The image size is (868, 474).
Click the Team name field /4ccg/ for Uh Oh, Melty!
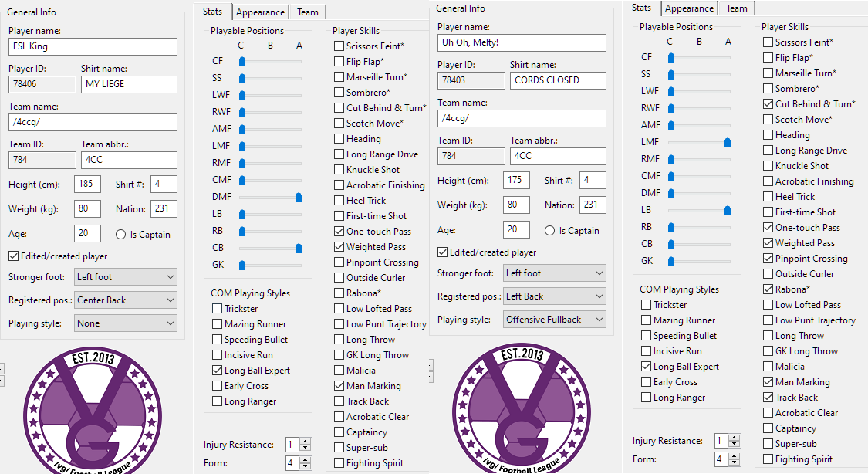(x=522, y=119)
